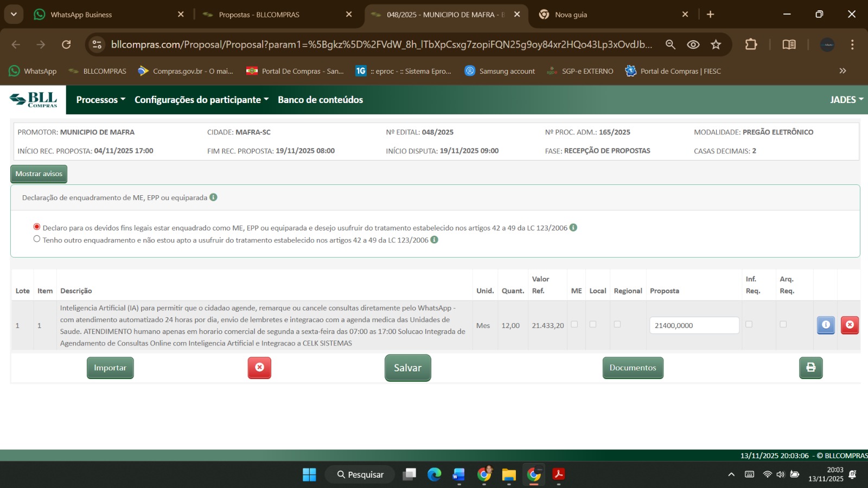Image resolution: width=868 pixels, height=488 pixels.
Task: Click the BLL Compras logo
Action: pos(34,100)
